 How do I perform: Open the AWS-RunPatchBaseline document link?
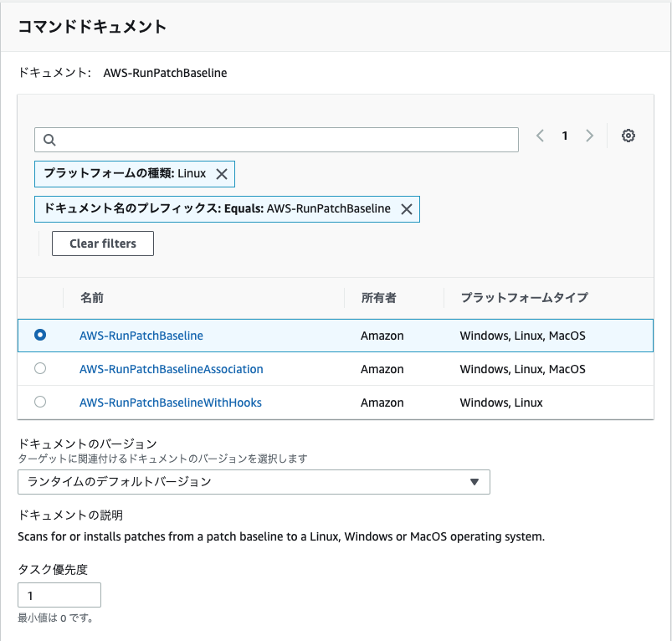point(141,335)
